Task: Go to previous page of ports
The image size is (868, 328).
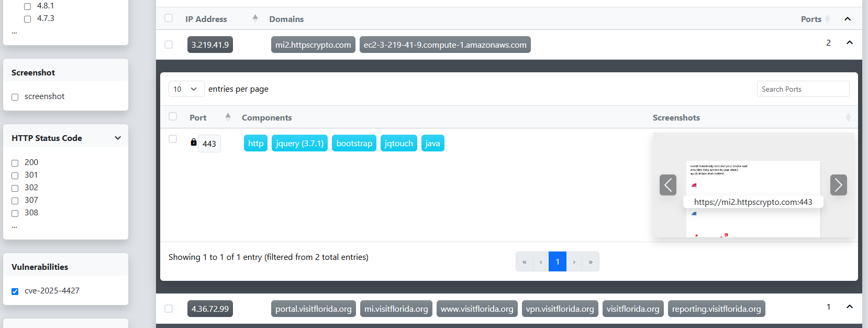Action: click(x=541, y=261)
